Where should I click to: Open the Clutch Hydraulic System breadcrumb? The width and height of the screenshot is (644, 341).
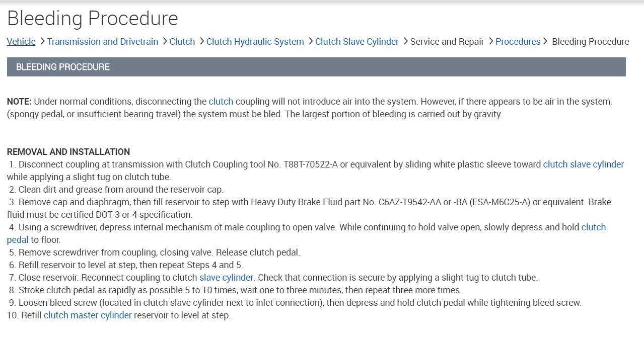click(x=255, y=42)
